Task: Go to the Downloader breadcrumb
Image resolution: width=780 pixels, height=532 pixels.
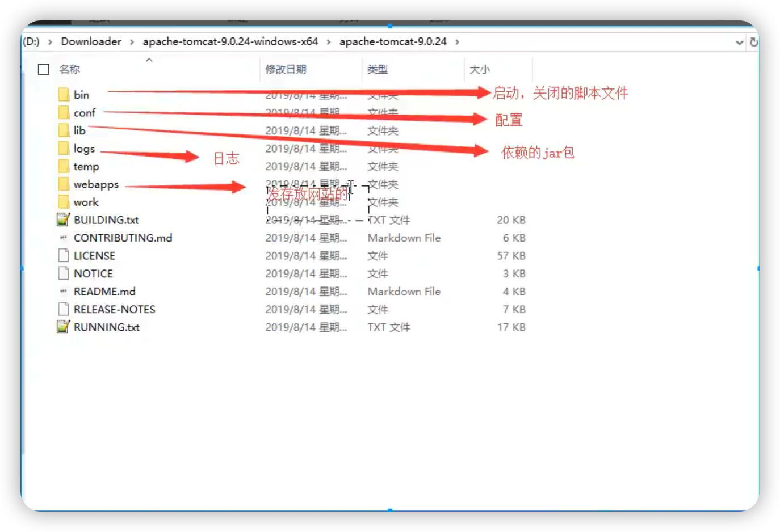Action: (x=91, y=41)
